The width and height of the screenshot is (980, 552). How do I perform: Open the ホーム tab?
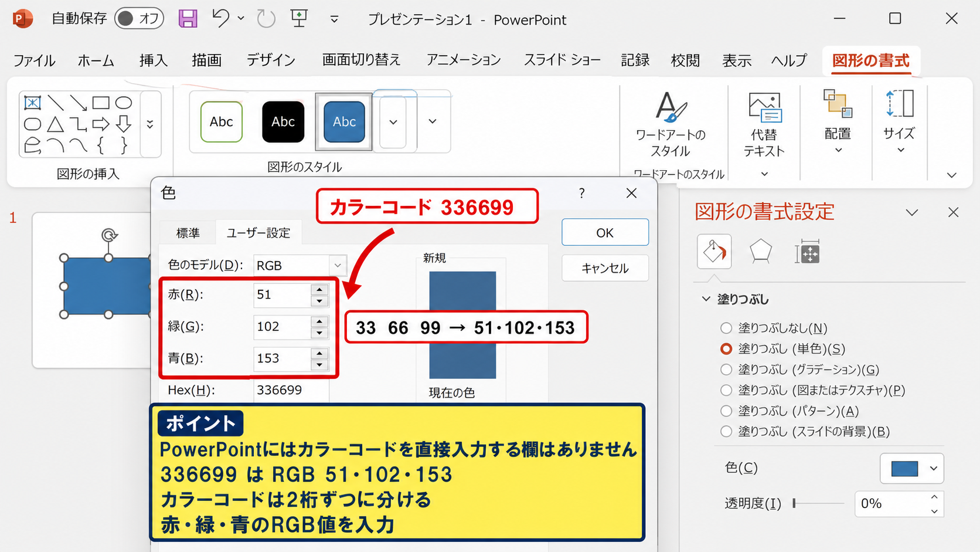click(x=96, y=60)
